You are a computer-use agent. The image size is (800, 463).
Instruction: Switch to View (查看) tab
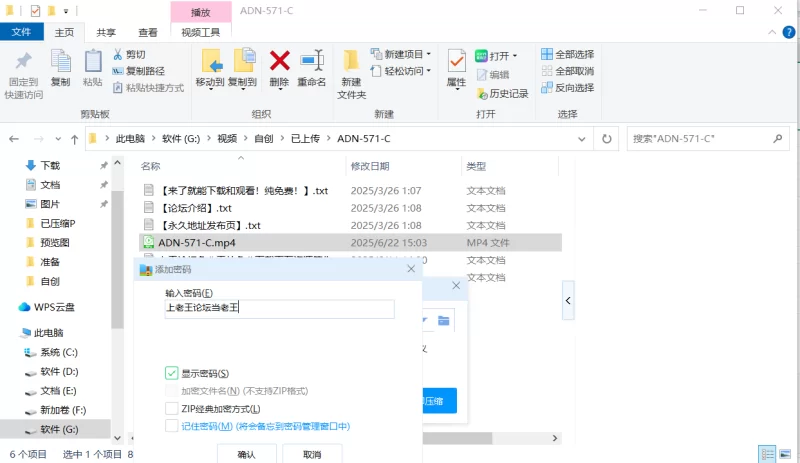pyautogui.click(x=148, y=33)
